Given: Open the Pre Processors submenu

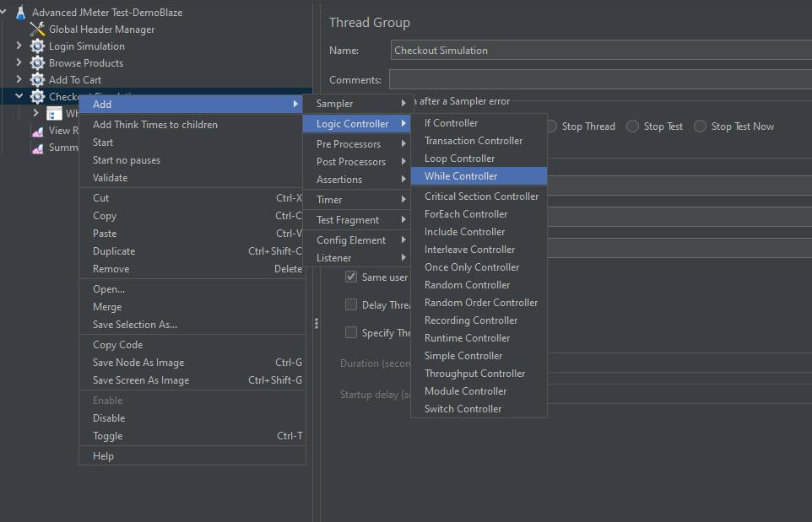Looking at the screenshot, I should [x=358, y=144].
